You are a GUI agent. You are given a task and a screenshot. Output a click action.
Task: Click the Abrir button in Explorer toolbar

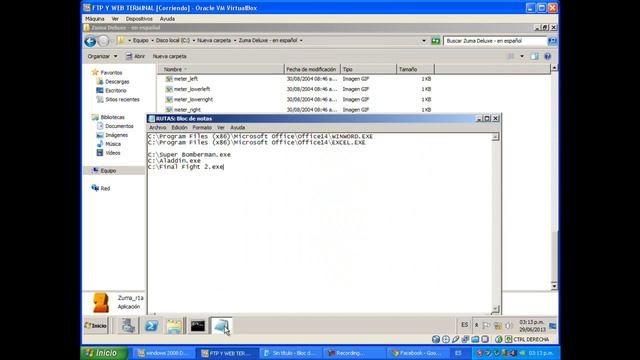pos(135,56)
